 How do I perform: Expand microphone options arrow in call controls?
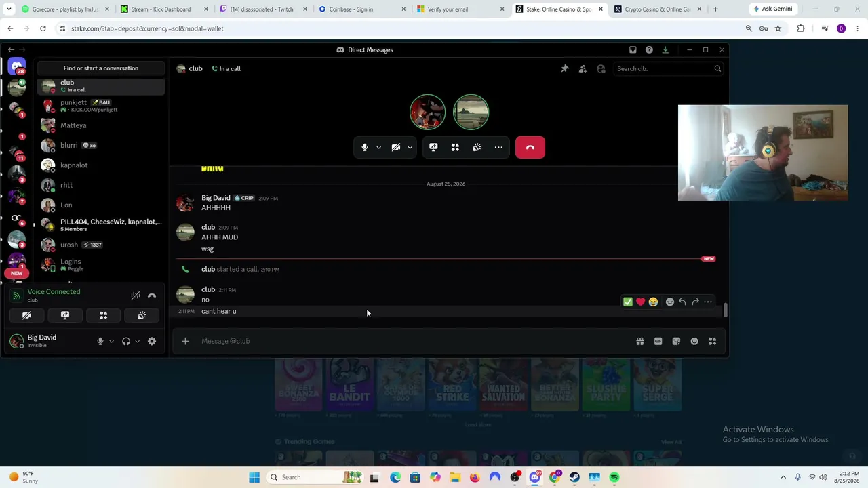pyautogui.click(x=378, y=147)
